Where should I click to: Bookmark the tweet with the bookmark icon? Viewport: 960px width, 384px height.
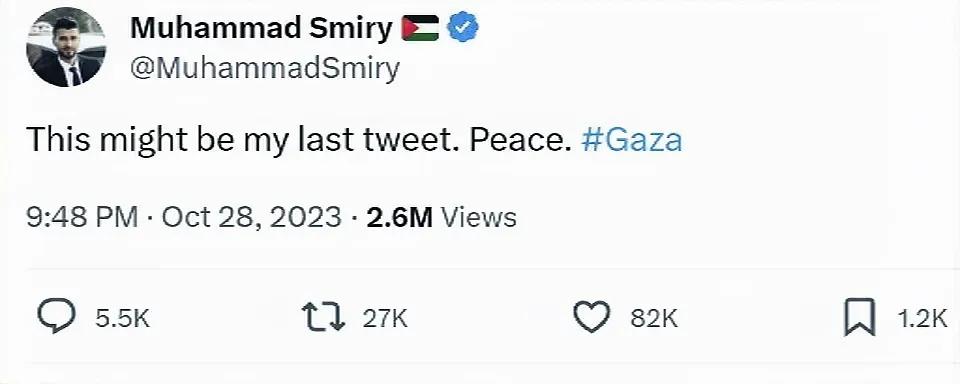coord(859,318)
